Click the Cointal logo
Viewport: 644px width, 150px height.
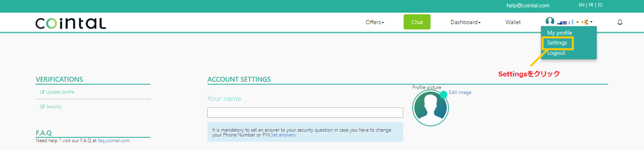tap(71, 23)
